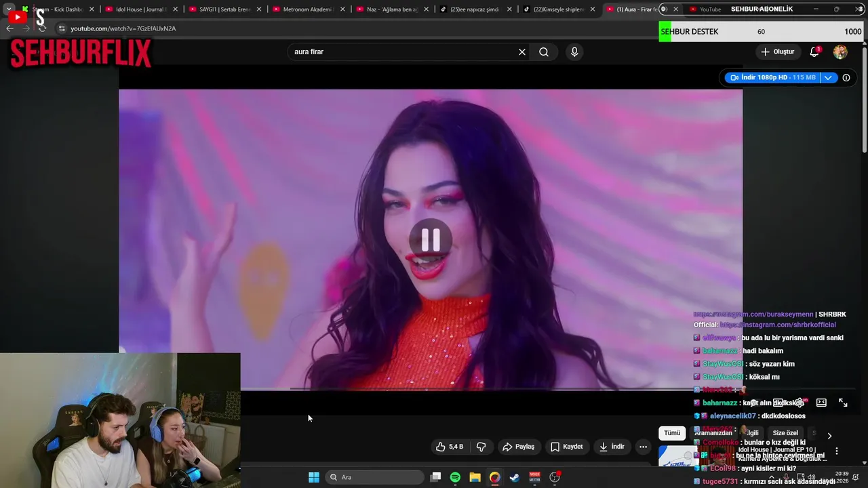Screen dimensions: 868x488
Task: Open Task View from the taskbar
Action: coord(436,477)
